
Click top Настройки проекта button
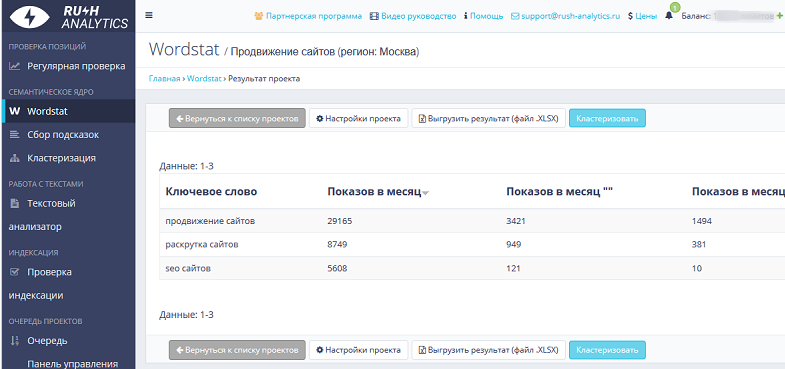[x=358, y=119]
